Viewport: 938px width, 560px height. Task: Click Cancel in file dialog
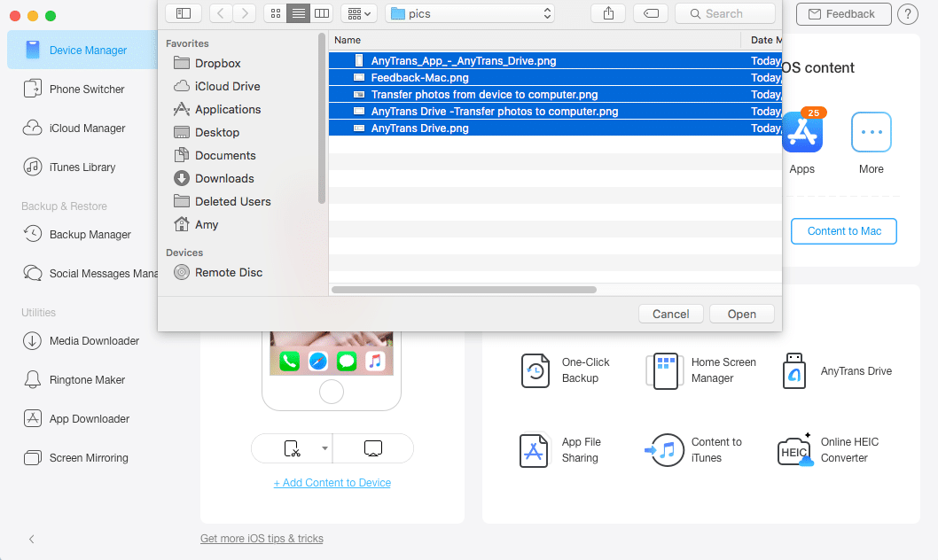[670, 314]
